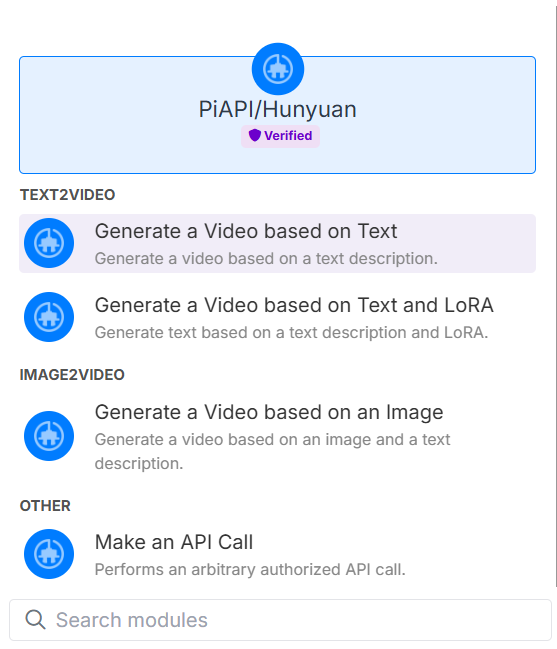
Task: Choose Generate a Video based on Text and LoRA
Action: pyautogui.click(x=277, y=317)
